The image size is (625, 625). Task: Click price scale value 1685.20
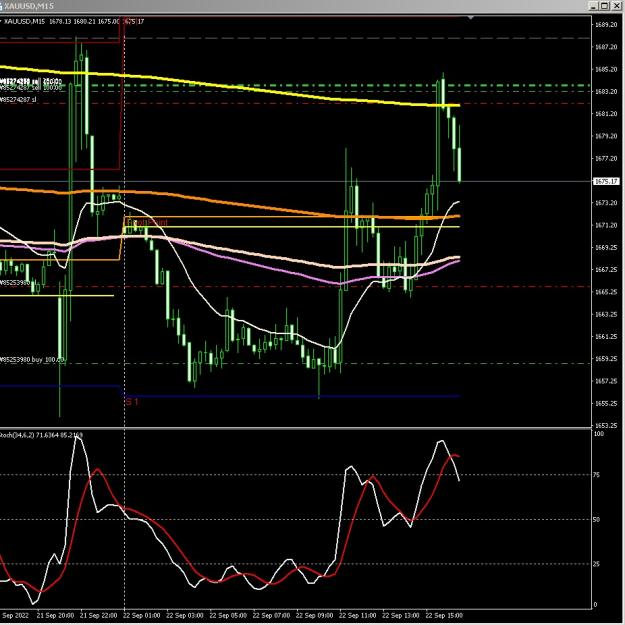[606, 69]
